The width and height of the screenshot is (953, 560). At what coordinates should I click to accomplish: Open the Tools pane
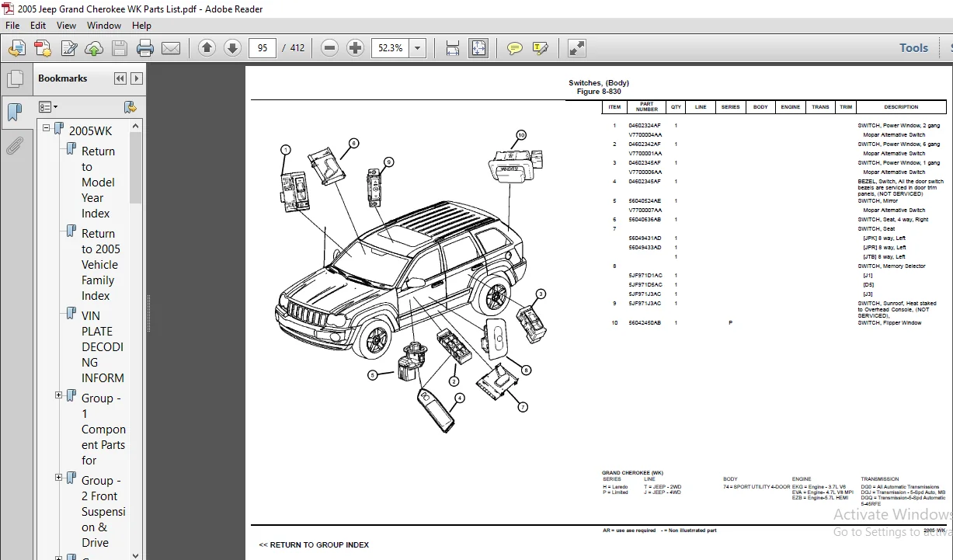coord(913,48)
